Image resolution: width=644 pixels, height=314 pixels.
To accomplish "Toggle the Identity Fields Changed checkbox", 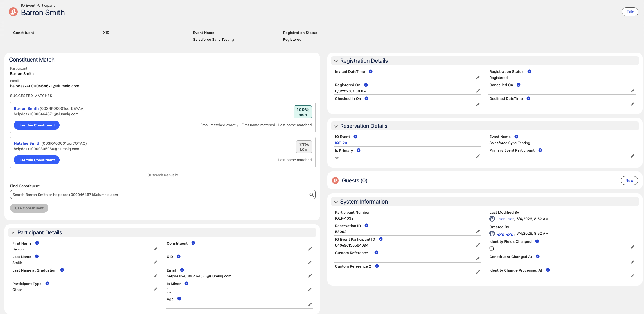I will click(492, 249).
